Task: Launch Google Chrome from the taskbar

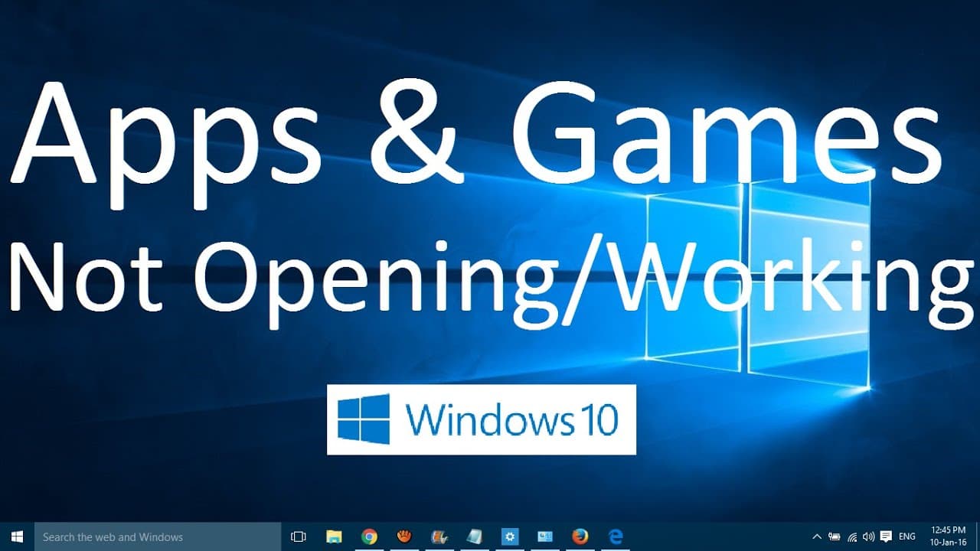Action: click(x=369, y=536)
